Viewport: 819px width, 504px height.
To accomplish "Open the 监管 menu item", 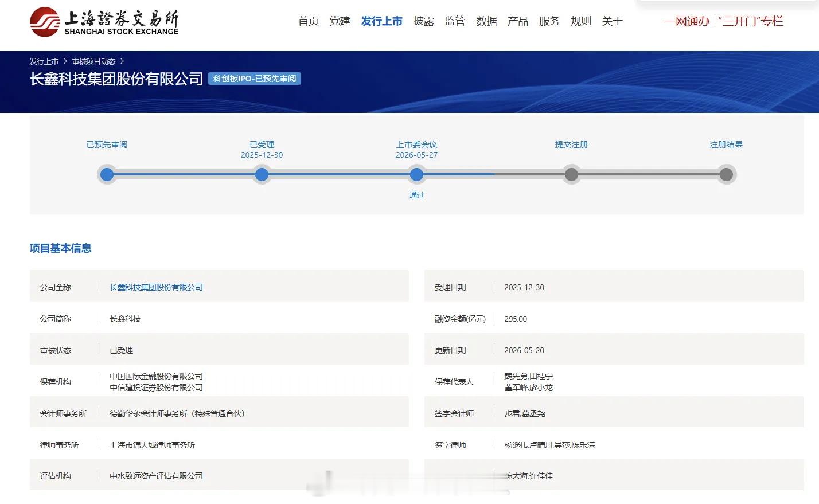I will tap(455, 21).
